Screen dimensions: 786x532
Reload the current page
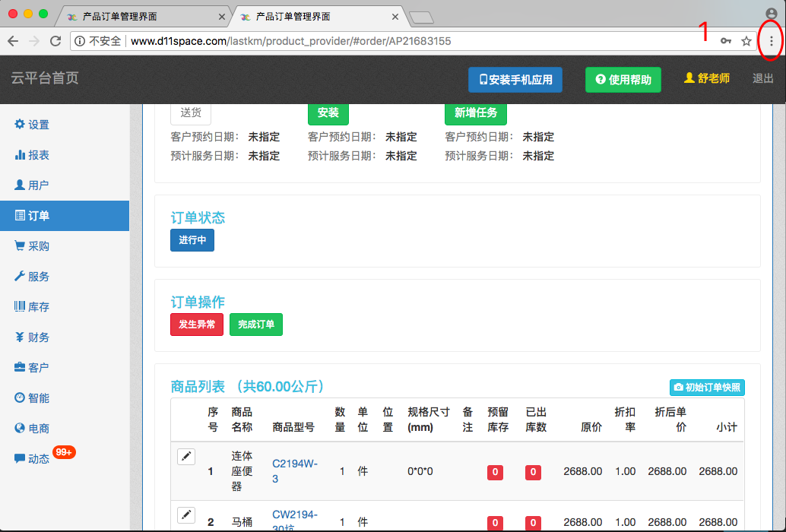pyautogui.click(x=55, y=41)
